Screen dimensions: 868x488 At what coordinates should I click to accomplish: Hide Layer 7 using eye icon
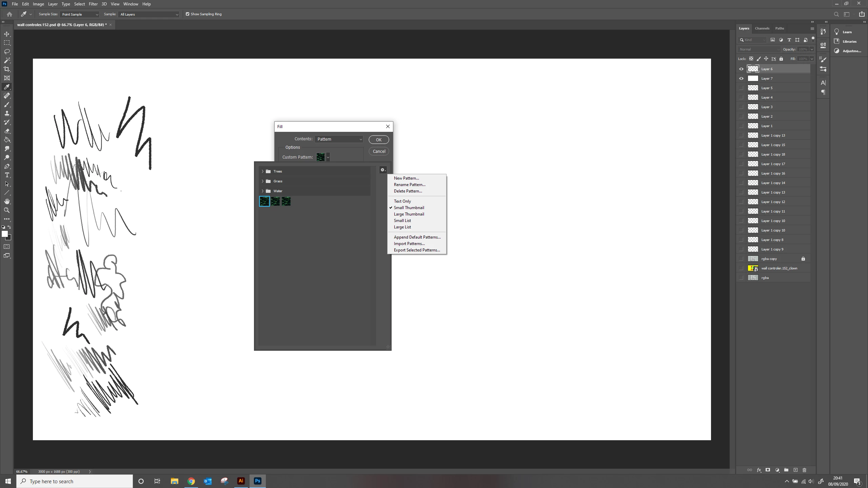tap(741, 79)
